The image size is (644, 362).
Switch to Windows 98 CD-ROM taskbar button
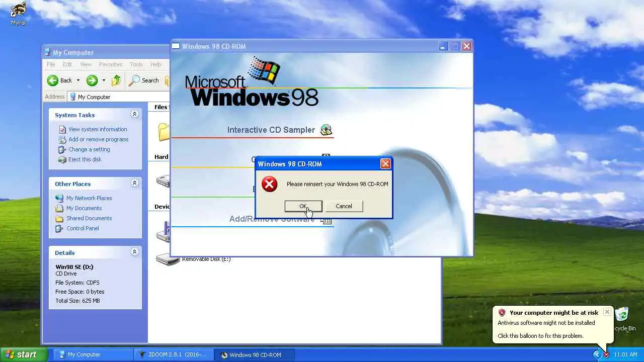(x=255, y=354)
